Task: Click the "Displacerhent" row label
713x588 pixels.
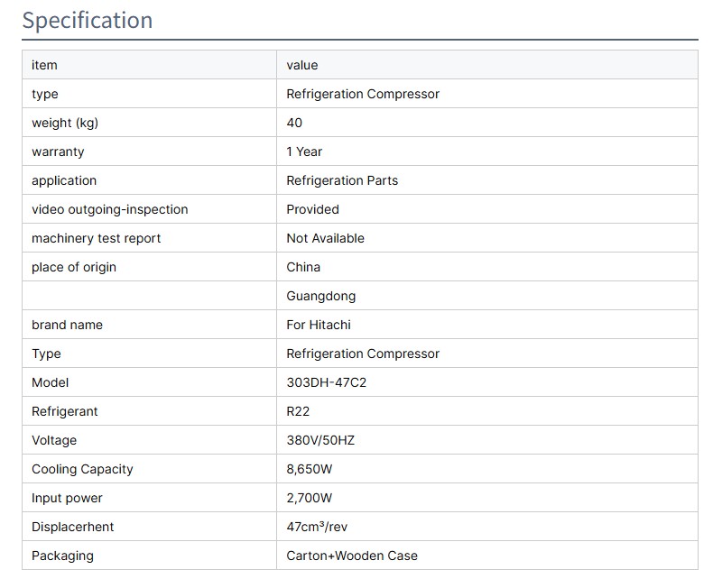Action: tap(73, 527)
